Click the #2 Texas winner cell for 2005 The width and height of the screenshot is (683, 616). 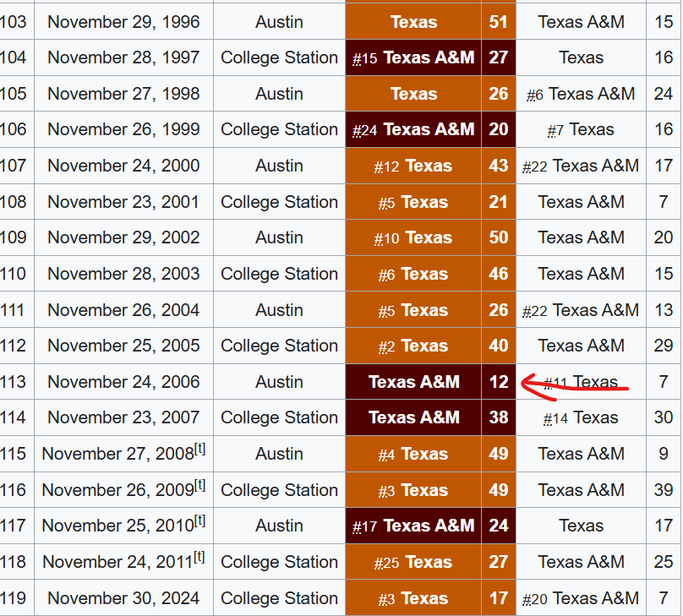click(414, 346)
